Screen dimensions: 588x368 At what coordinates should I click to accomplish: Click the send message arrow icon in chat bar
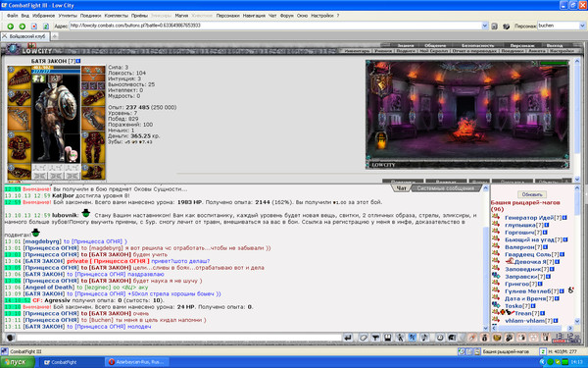point(348,338)
